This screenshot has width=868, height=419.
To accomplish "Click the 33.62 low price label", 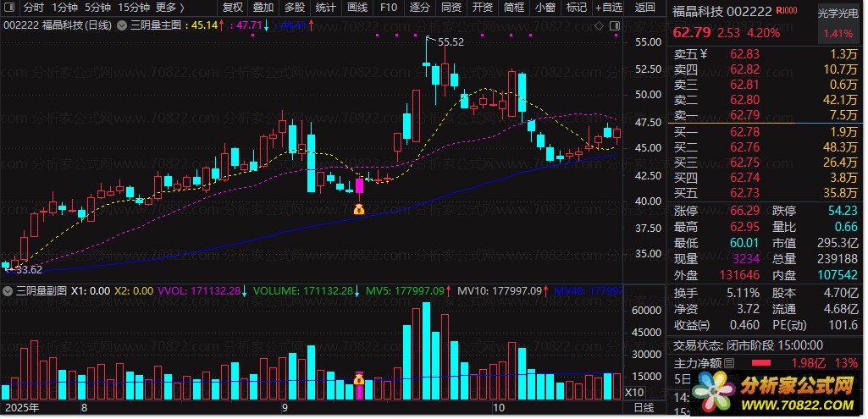I will click(29, 270).
